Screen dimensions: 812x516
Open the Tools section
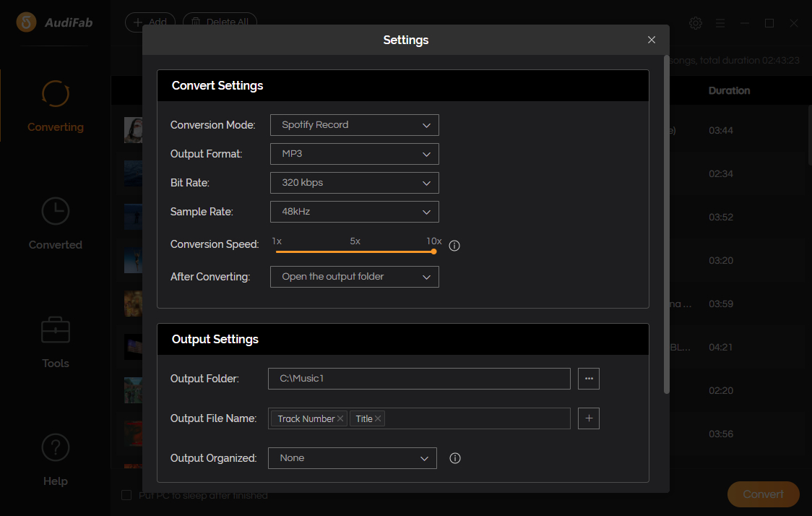click(x=56, y=342)
